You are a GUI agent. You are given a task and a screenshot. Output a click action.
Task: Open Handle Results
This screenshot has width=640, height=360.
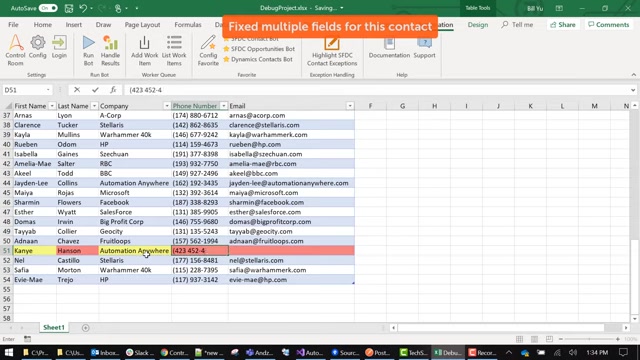pos(110,50)
